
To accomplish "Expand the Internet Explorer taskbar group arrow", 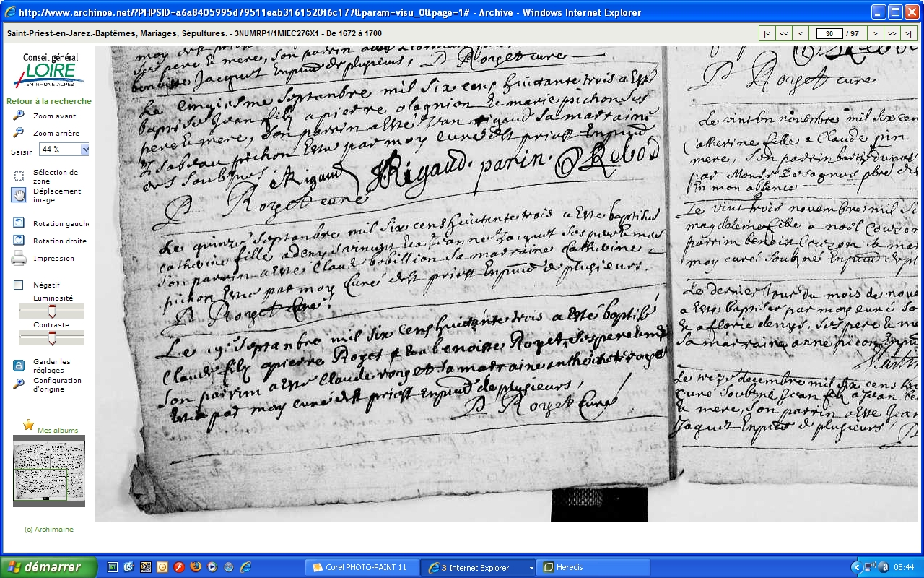I will pos(531,568).
